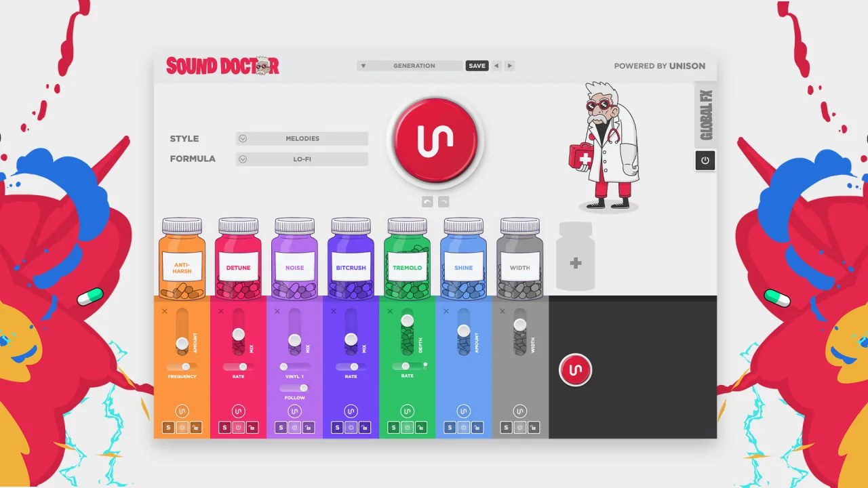Click the Tremolo Depth vertical slider knob

tap(407, 320)
